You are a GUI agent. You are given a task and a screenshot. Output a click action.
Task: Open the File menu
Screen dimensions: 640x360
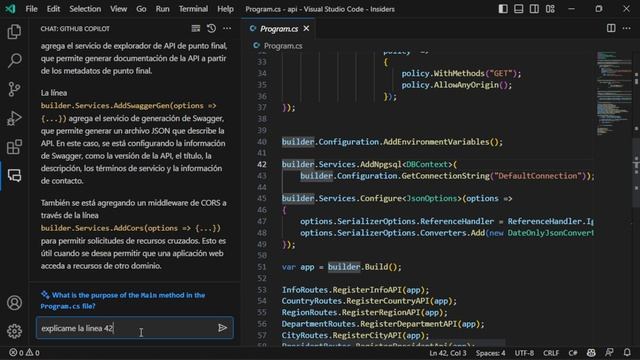[31, 9]
